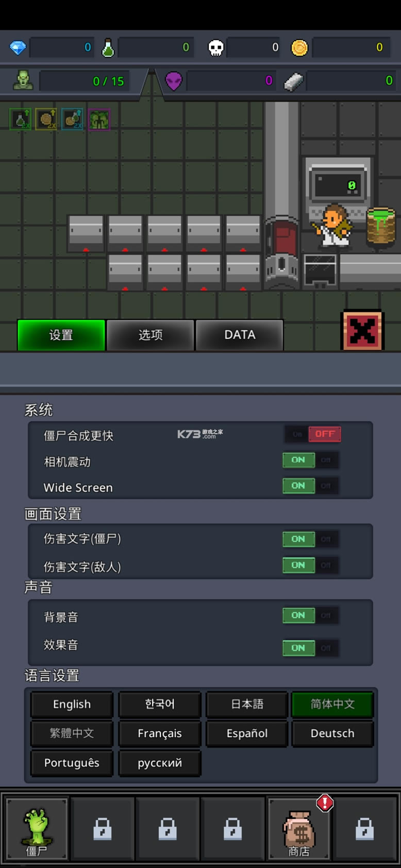Image resolution: width=401 pixels, height=868 pixels.
Task: Tap the blue diamond currency icon
Action: click(x=18, y=48)
